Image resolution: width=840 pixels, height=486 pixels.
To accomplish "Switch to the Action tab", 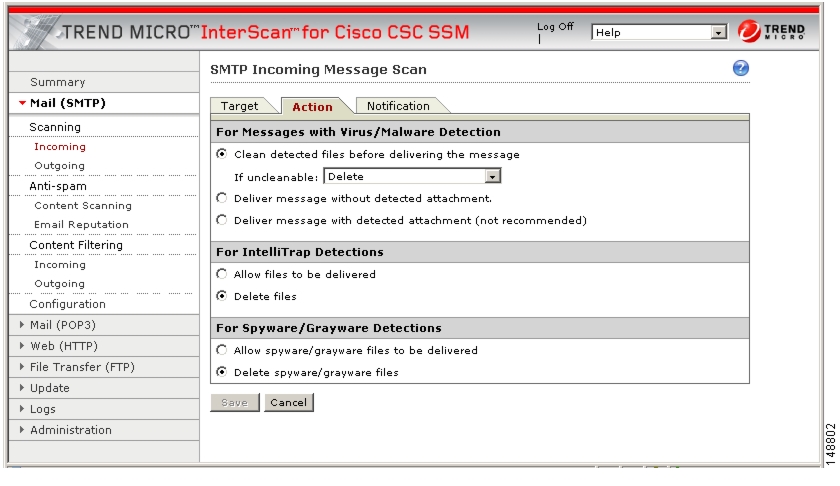I will 312,107.
